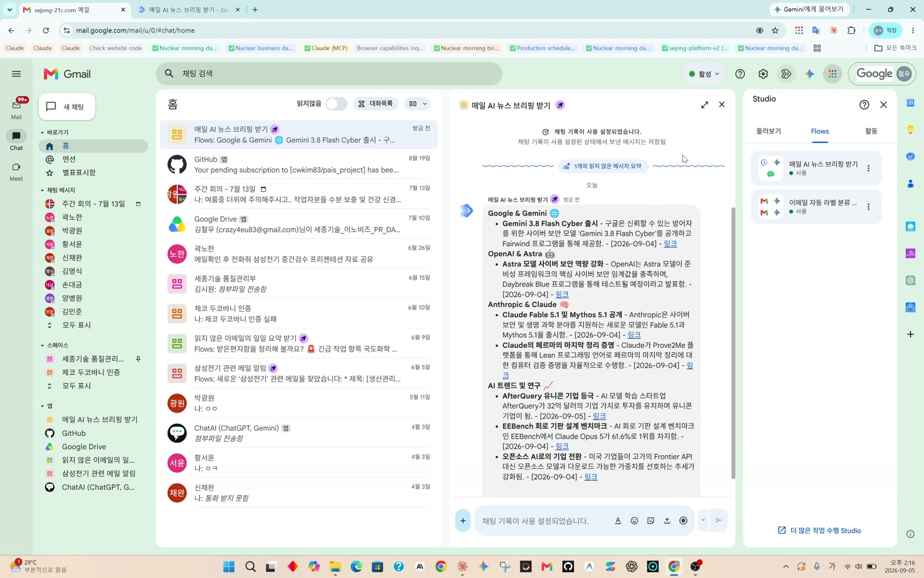The height and width of the screenshot is (578, 924).
Task: Toggle the 읽지않음 unread filter switch
Action: 336,103
